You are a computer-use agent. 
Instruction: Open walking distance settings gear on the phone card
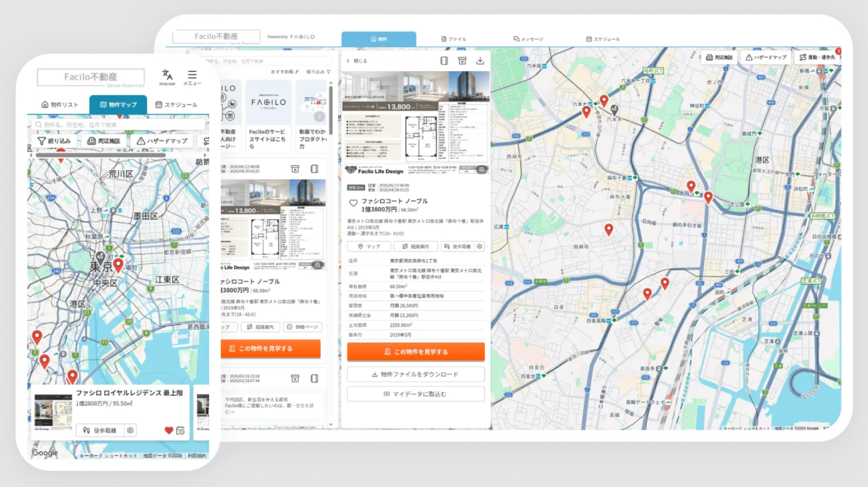[x=130, y=430]
